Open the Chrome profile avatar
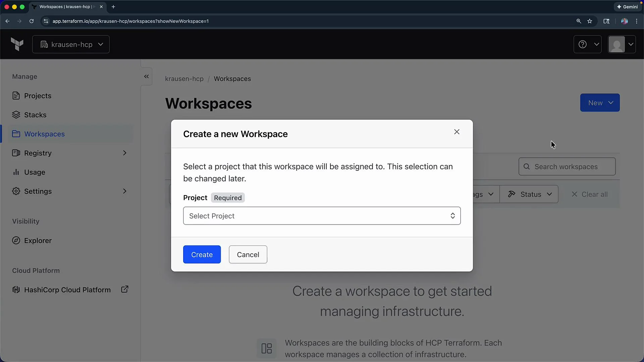 [624, 21]
